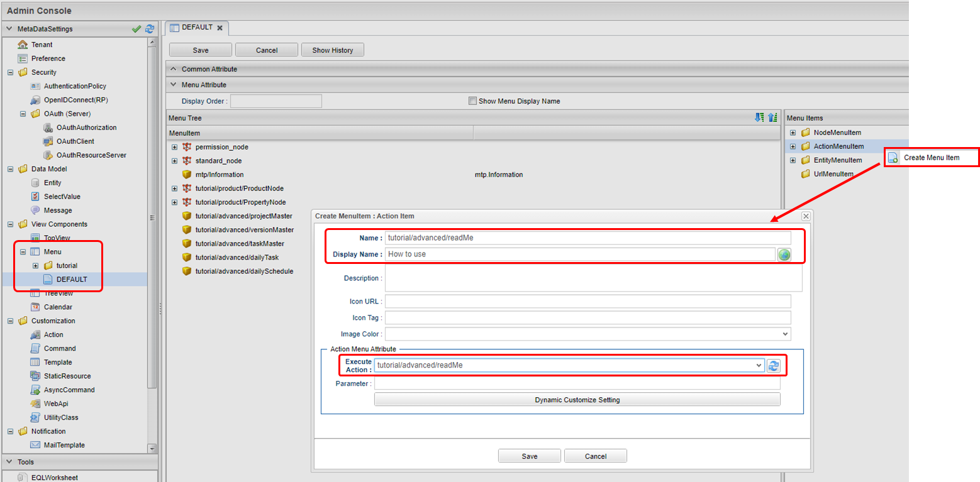Click the expand-all icon in Menu Tree header
The image size is (980, 482).
click(x=759, y=118)
